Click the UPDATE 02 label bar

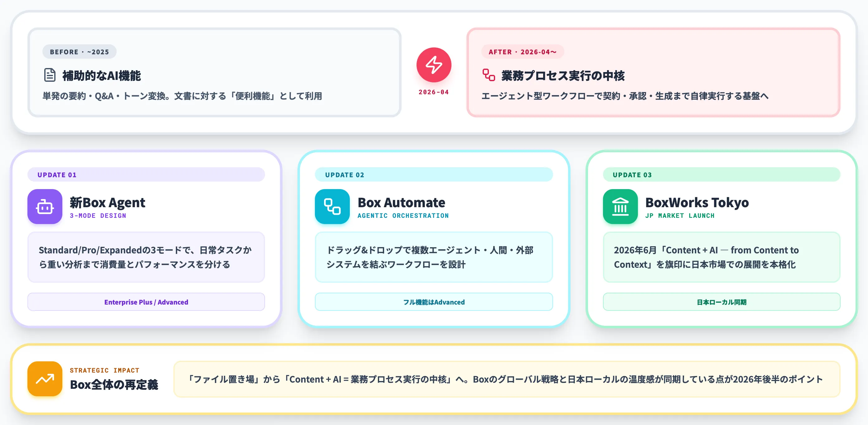(434, 175)
